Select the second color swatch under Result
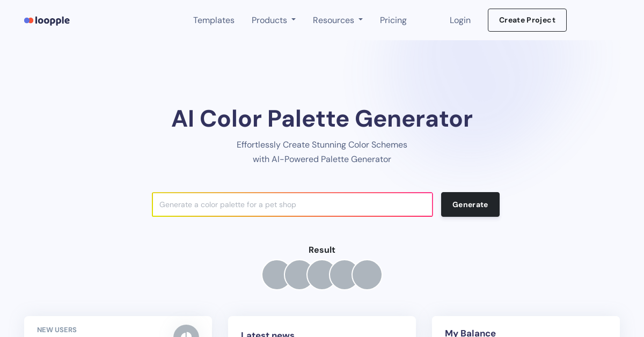The height and width of the screenshot is (337, 644). click(x=297, y=275)
